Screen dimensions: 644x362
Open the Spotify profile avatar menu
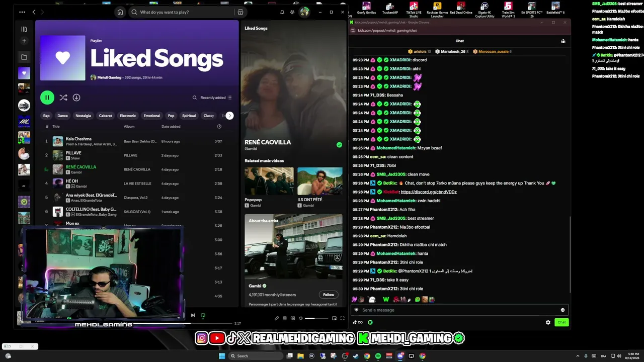(304, 12)
